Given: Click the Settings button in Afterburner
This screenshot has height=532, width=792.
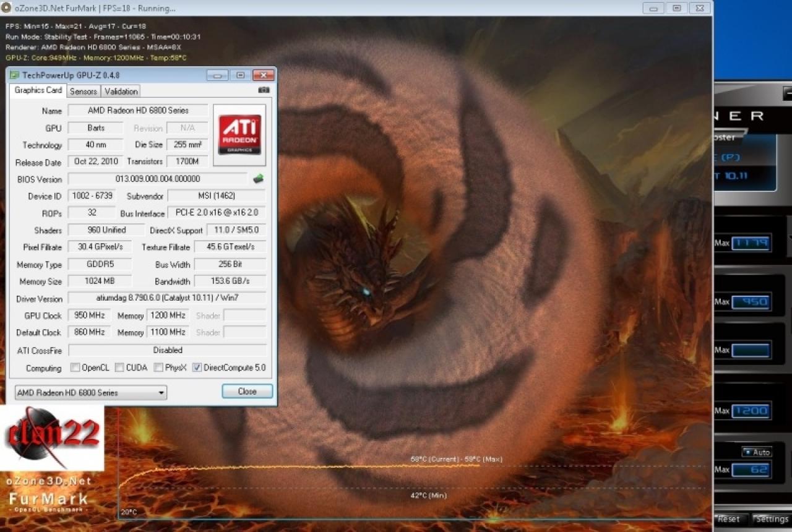Looking at the screenshot, I should click(772, 519).
